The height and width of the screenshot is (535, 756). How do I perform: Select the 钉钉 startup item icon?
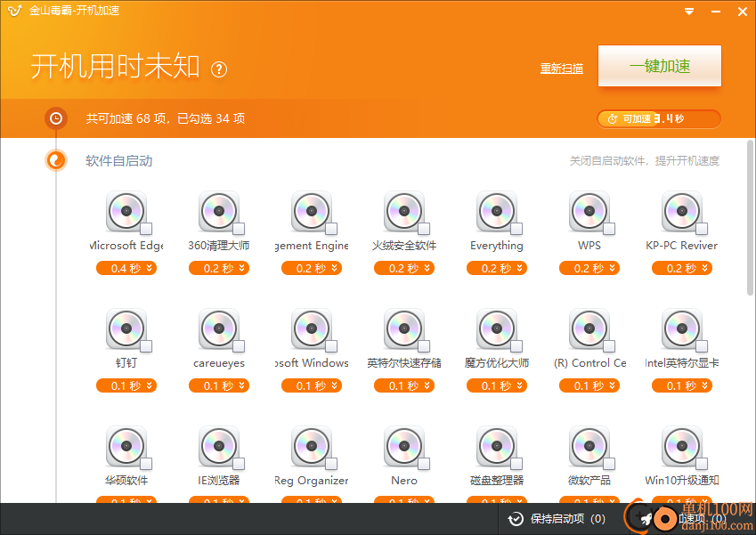pos(126,328)
